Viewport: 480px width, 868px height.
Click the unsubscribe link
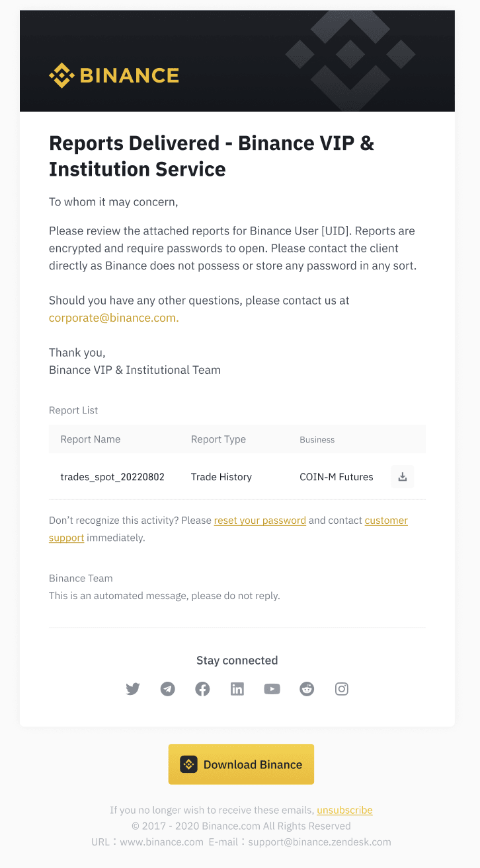coord(344,810)
